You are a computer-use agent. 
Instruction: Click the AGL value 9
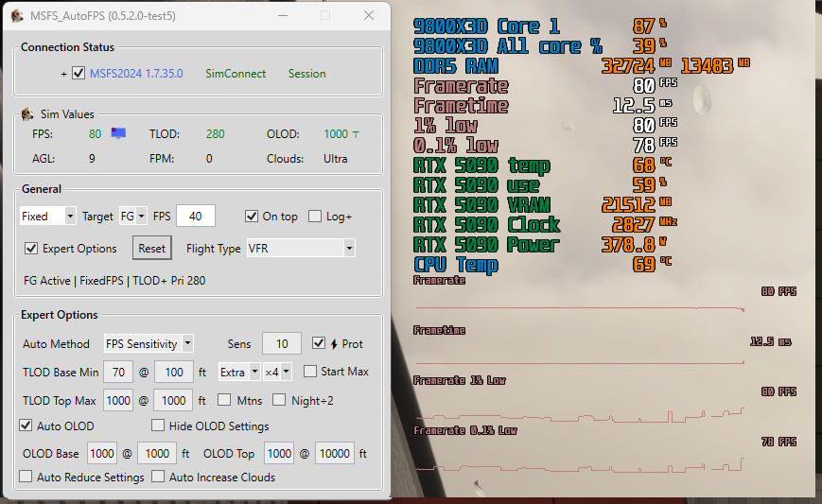pos(92,158)
